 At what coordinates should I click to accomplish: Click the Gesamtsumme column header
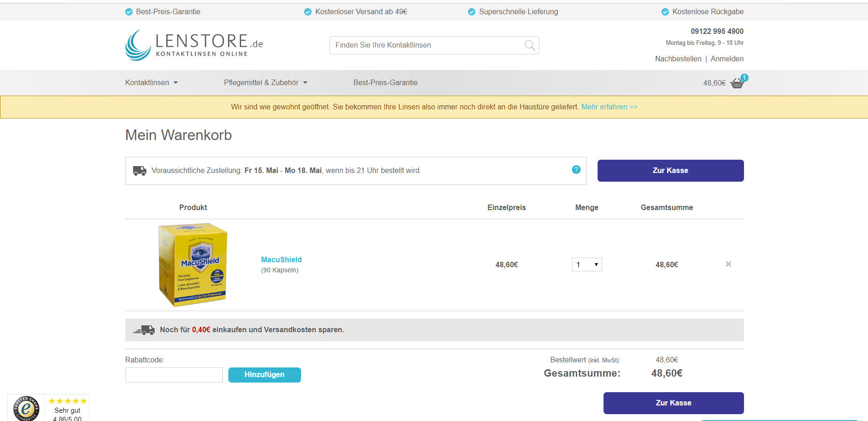667,208
